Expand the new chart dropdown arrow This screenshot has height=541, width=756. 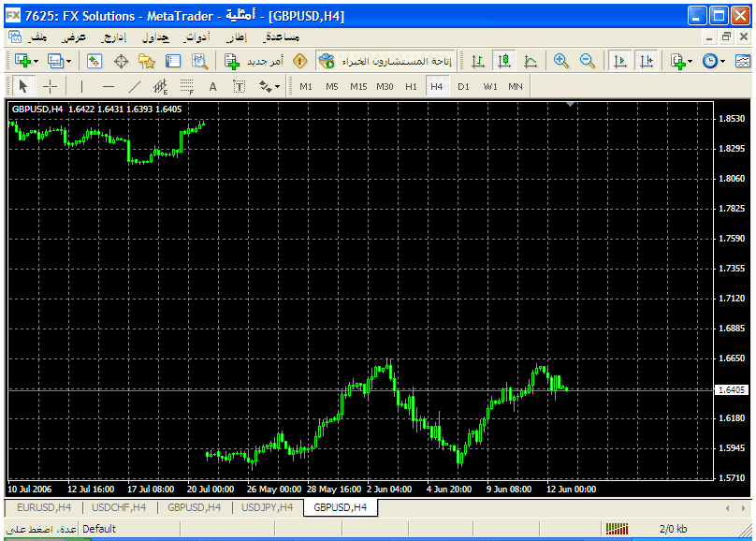36,61
